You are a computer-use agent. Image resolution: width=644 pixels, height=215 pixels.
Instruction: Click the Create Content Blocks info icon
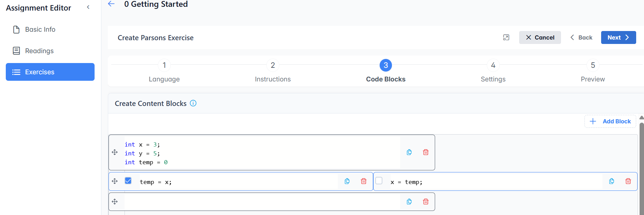(x=193, y=103)
